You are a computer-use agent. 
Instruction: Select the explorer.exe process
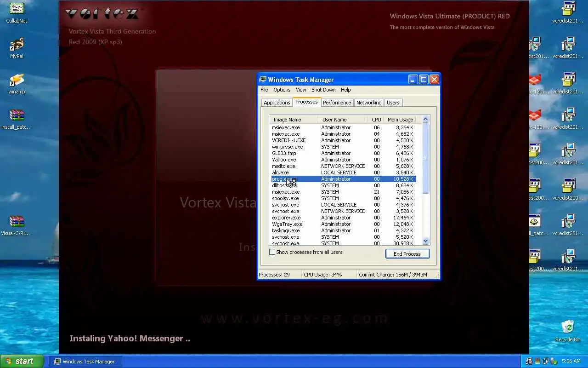343,218
